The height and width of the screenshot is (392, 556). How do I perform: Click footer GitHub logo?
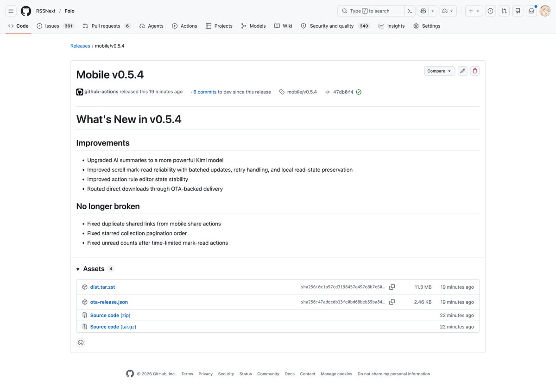(x=130, y=373)
